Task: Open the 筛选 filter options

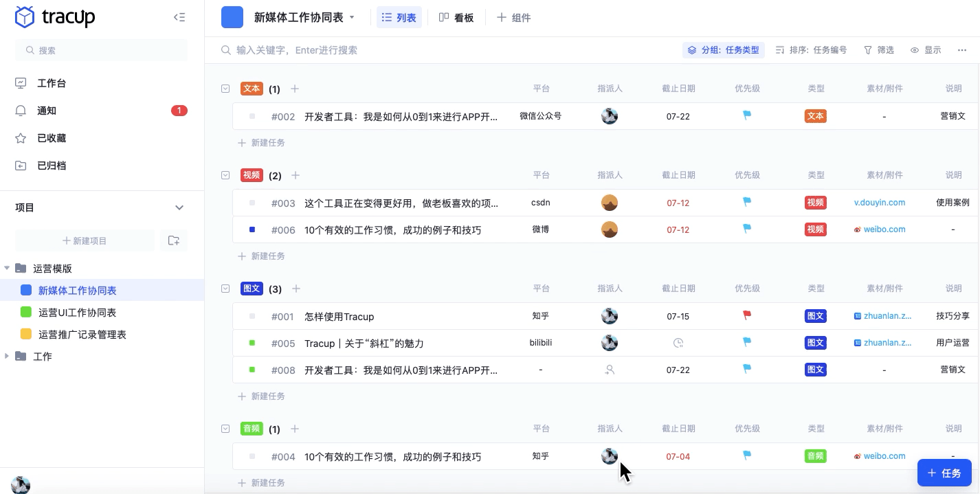Action: pyautogui.click(x=879, y=49)
